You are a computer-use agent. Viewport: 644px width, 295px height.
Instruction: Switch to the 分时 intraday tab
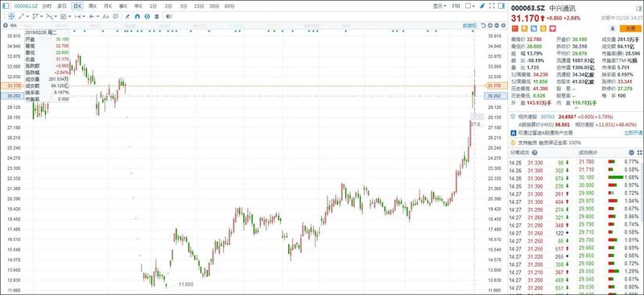tap(47, 6)
